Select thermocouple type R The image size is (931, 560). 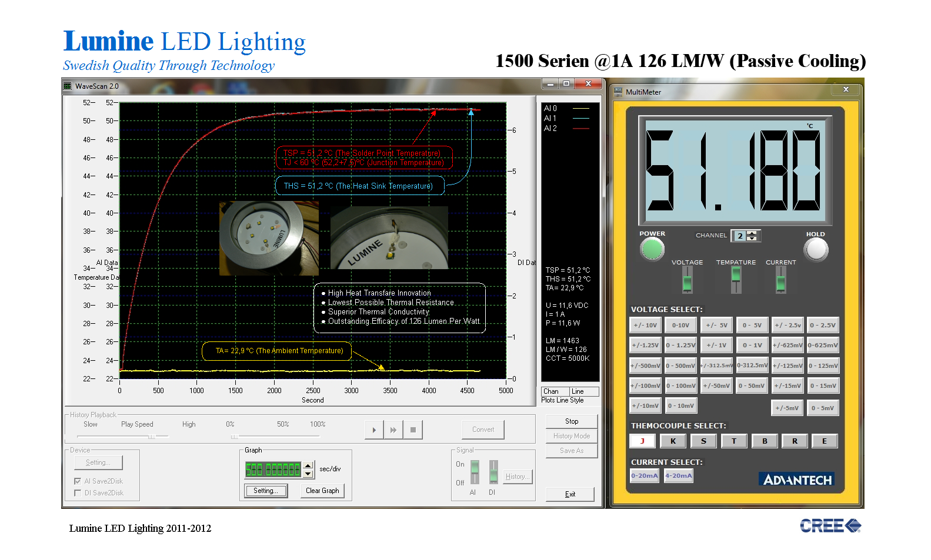[x=795, y=441]
